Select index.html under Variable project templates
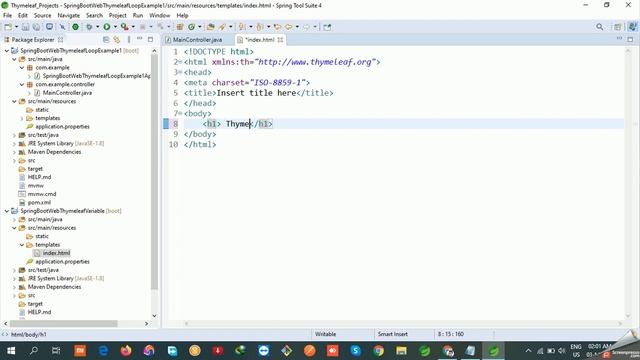 point(56,253)
